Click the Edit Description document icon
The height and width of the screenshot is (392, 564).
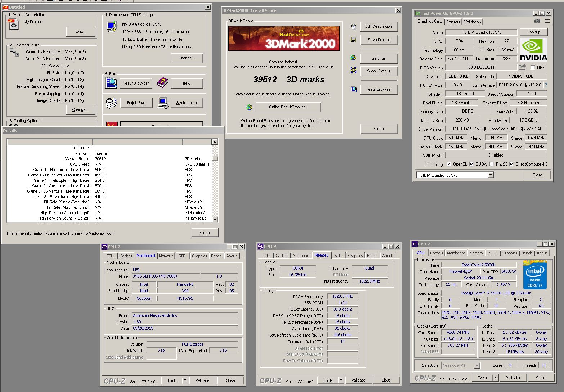[x=353, y=27]
